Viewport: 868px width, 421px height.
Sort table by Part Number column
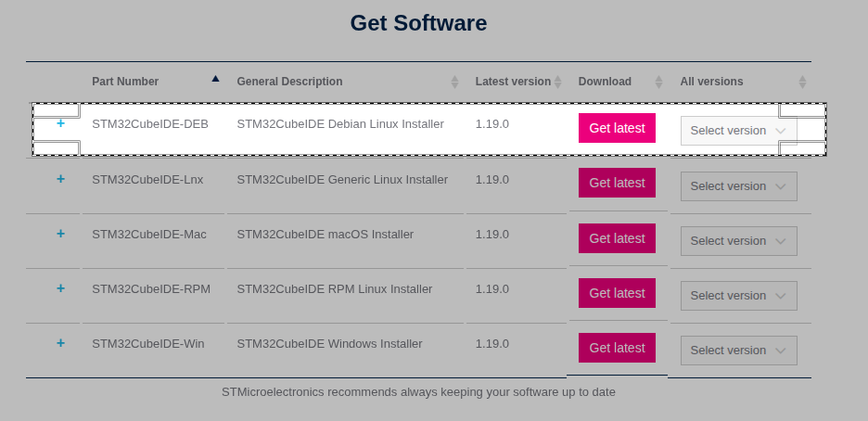(x=215, y=79)
